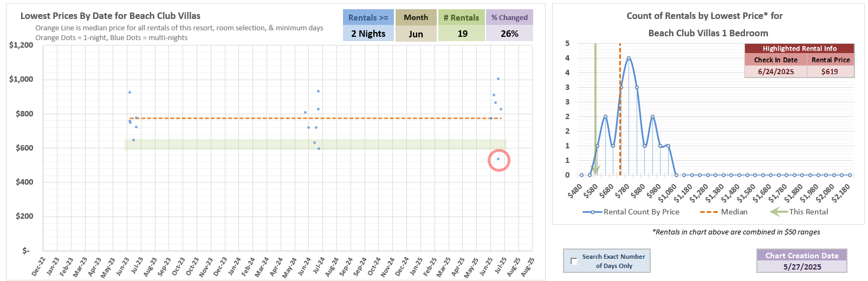Click the This Rental legend arrow icon
The height and width of the screenshot is (281, 868).
point(779,212)
